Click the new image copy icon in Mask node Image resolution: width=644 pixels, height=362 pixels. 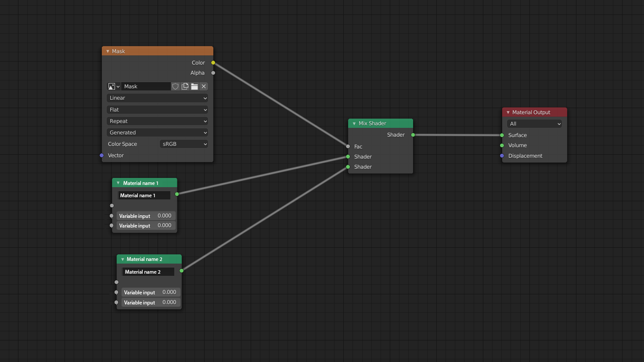[x=185, y=87]
